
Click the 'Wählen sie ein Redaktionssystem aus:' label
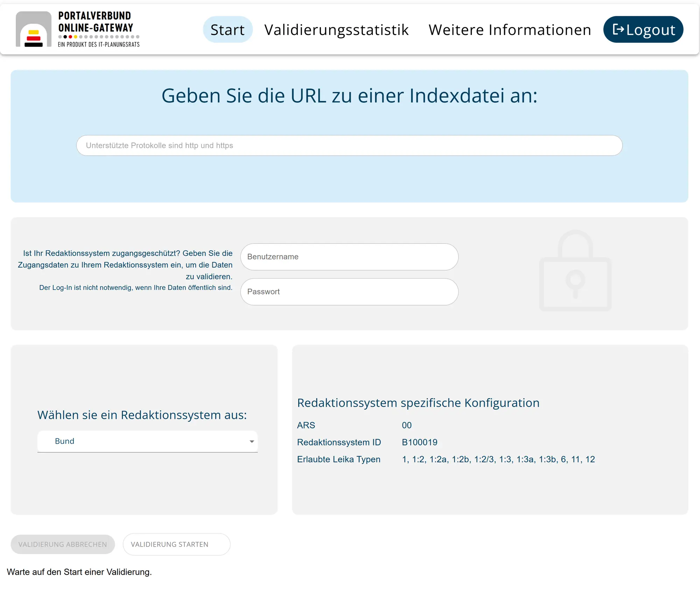142,415
